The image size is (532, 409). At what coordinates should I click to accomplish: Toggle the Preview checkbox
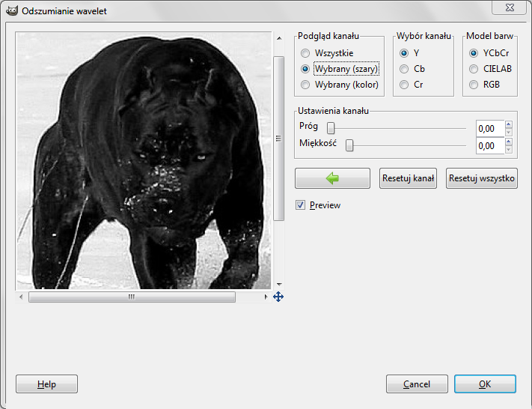pos(301,205)
